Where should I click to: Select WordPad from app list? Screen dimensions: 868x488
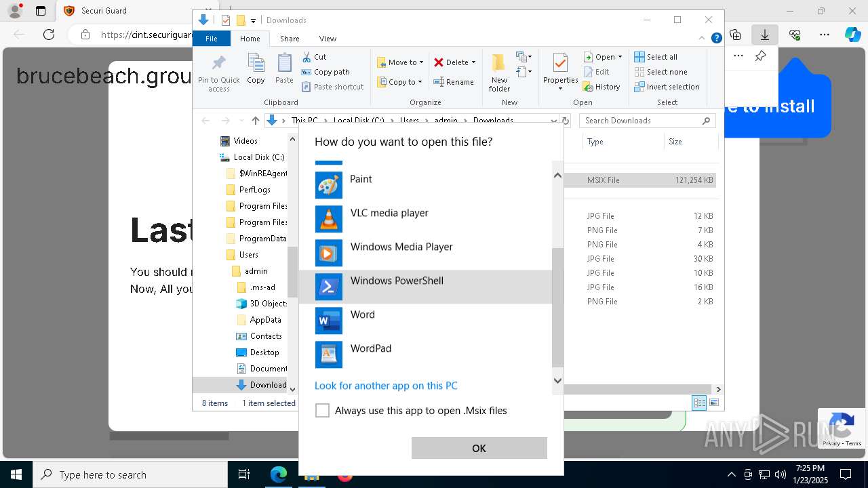[x=425, y=354]
